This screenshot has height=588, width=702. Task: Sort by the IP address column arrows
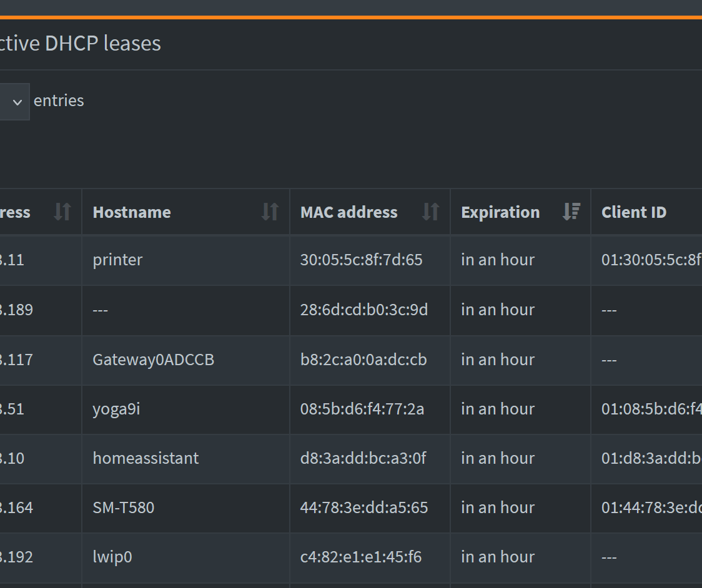62,212
